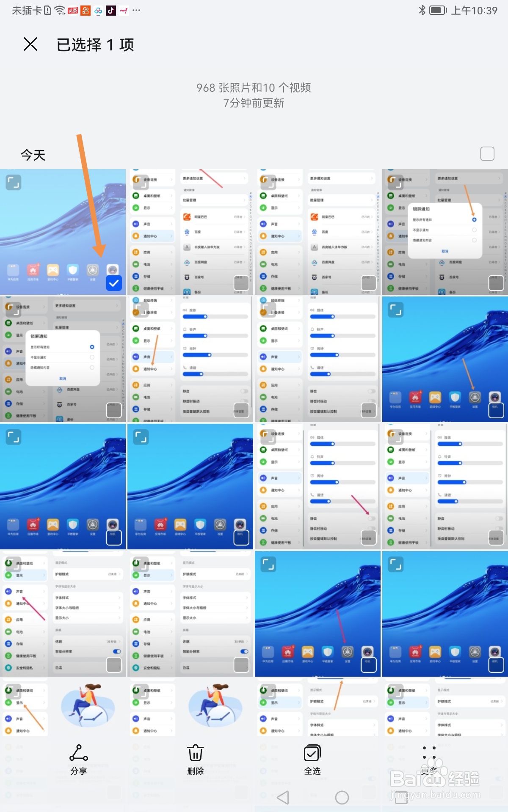The height and width of the screenshot is (812, 508).
Task: Open the display-settings screenshot with the 智能分辨率 toggle, no arrow
Action: pos(190,614)
